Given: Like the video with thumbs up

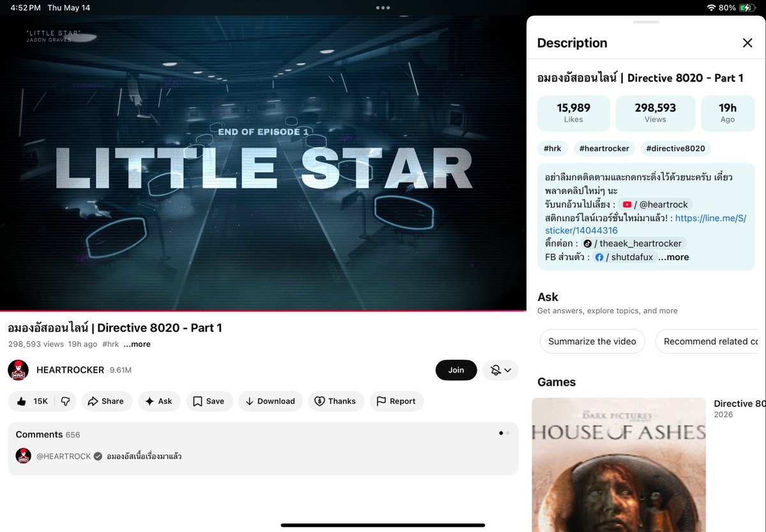Looking at the screenshot, I should pyautogui.click(x=31, y=401).
